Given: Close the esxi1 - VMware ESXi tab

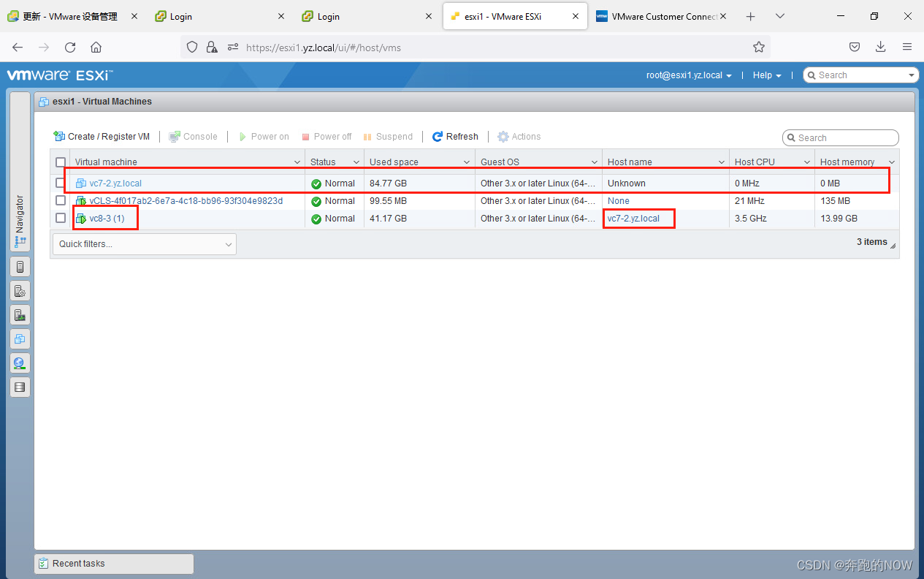Looking at the screenshot, I should 576,16.
